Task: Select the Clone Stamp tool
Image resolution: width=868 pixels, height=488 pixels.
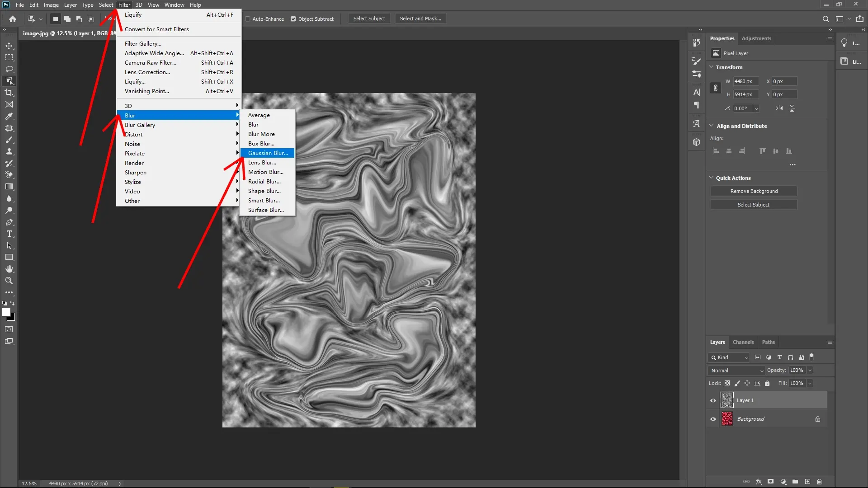Action: [9, 151]
